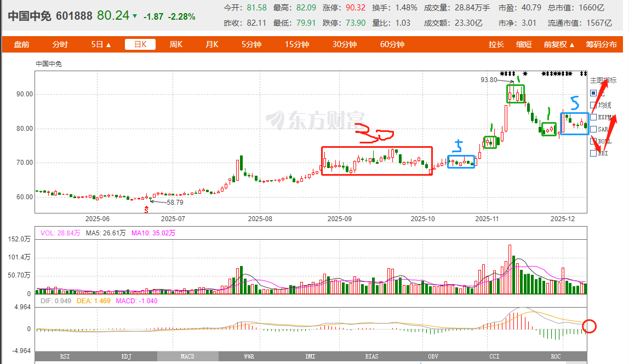Image resolution: width=629 pixels, height=364 pixels.
Task: Show the 5分钟 chart
Action: (251, 44)
